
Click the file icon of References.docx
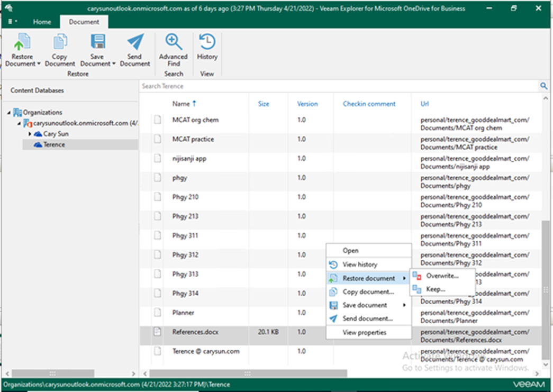click(157, 331)
